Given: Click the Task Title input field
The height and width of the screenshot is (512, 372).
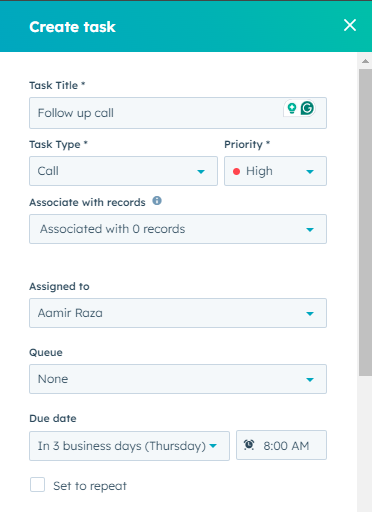Looking at the screenshot, I should pyautogui.click(x=178, y=113).
